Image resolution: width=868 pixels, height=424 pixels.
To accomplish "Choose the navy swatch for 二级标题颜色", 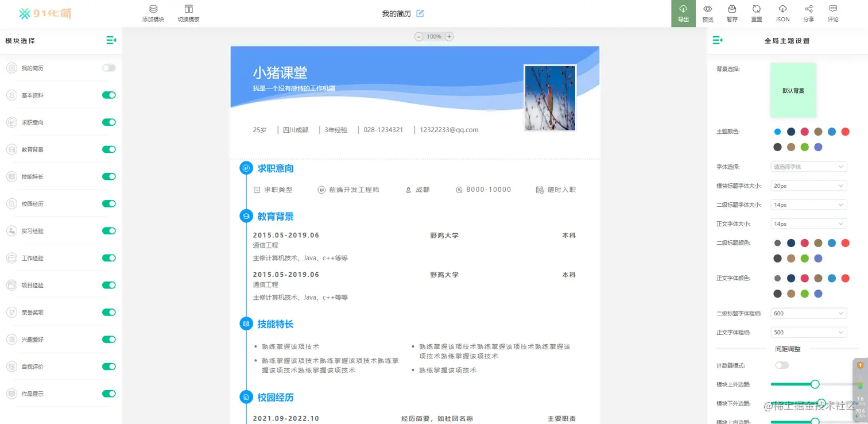I will click(x=791, y=243).
